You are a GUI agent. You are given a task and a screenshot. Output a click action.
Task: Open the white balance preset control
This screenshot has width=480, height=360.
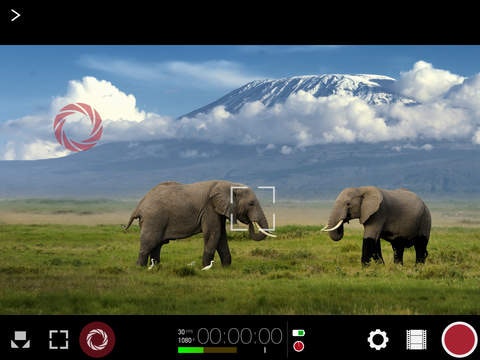[x=20, y=340]
